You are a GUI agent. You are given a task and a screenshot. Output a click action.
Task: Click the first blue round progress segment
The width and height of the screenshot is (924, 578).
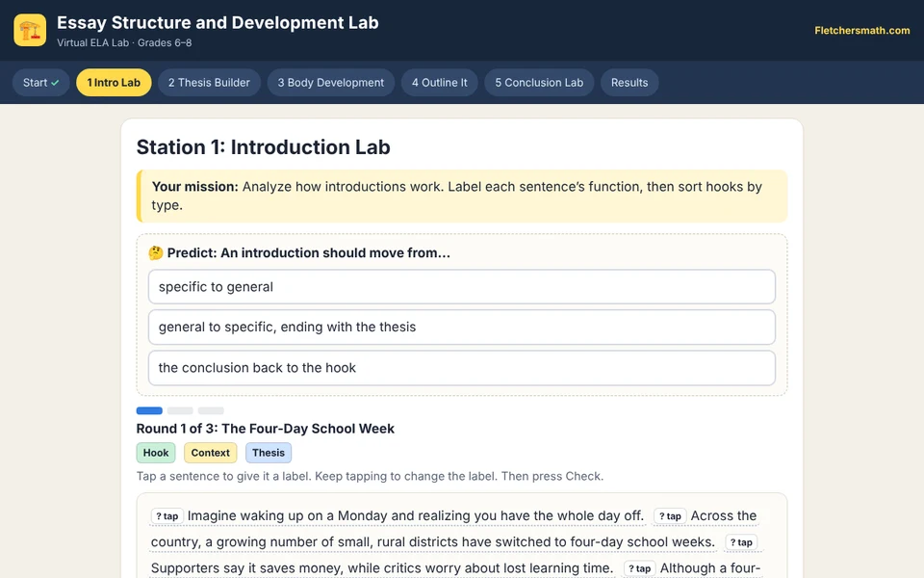click(x=149, y=410)
